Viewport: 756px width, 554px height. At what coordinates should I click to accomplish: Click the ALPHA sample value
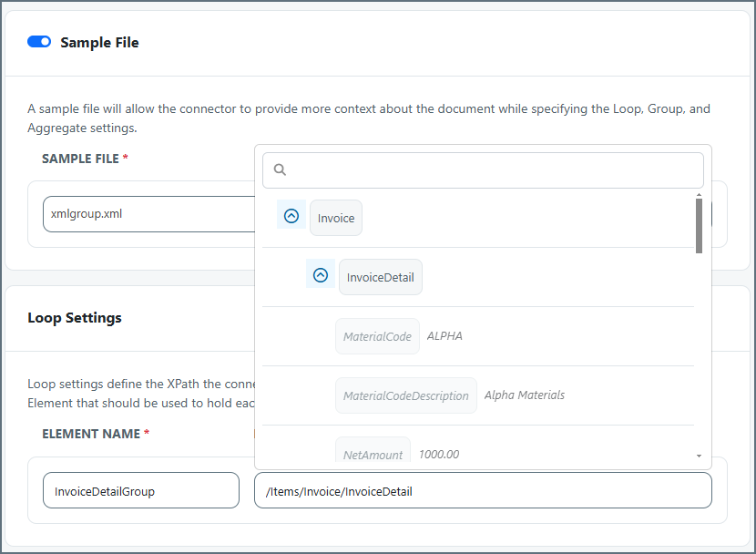pyautogui.click(x=444, y=336)
